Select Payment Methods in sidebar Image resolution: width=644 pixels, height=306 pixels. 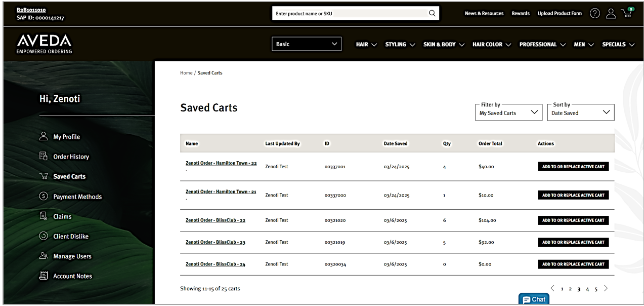[77, 197]
